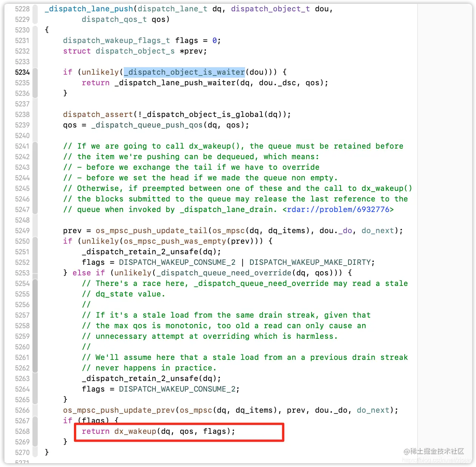
Task: Click the code-folding ribbon beside line 5258
Action: tap(35, 326)
